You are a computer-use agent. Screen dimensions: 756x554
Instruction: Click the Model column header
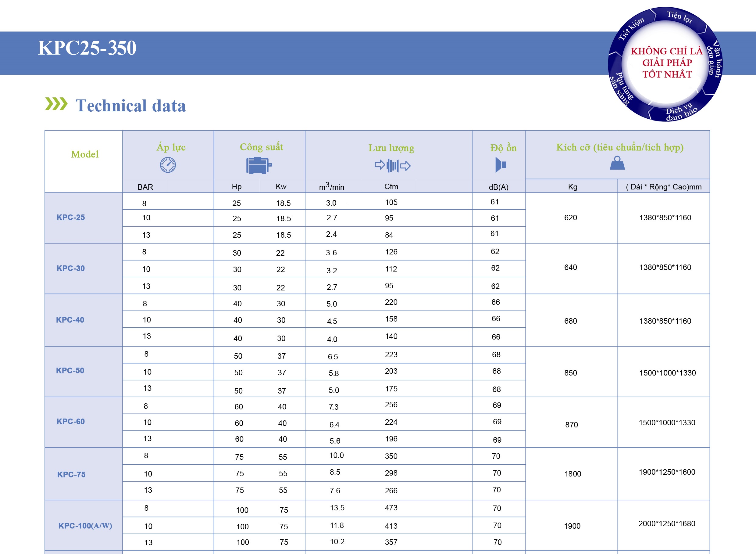pos(84,154)
